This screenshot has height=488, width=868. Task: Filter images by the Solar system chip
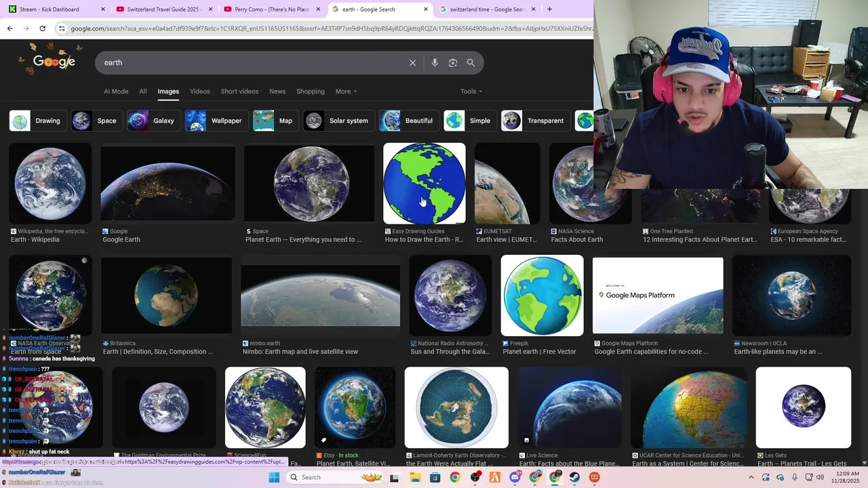pos(338,121)
